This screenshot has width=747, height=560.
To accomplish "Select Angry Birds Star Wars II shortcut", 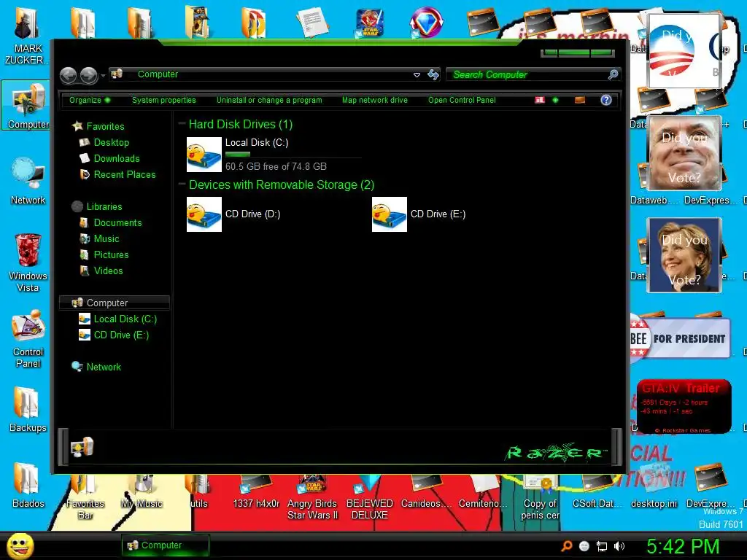I will 312,497.
